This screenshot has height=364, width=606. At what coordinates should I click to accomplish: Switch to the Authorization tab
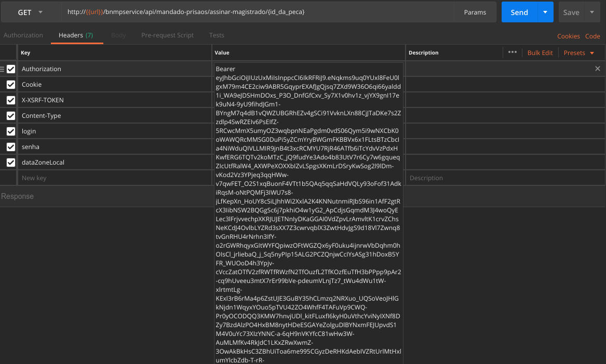pos(23,35)
